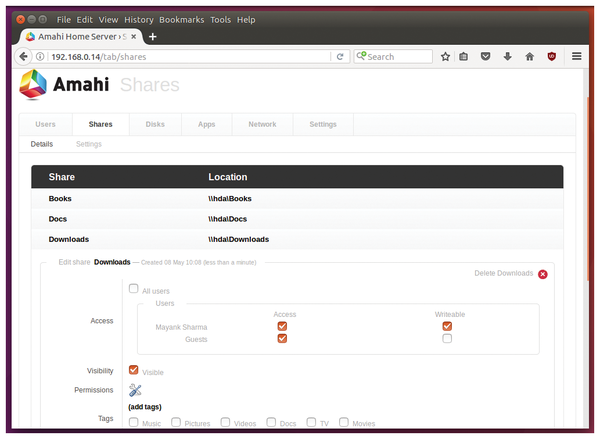600x439 pixels.
Task: Open the File menu
Action: (64, 20)
